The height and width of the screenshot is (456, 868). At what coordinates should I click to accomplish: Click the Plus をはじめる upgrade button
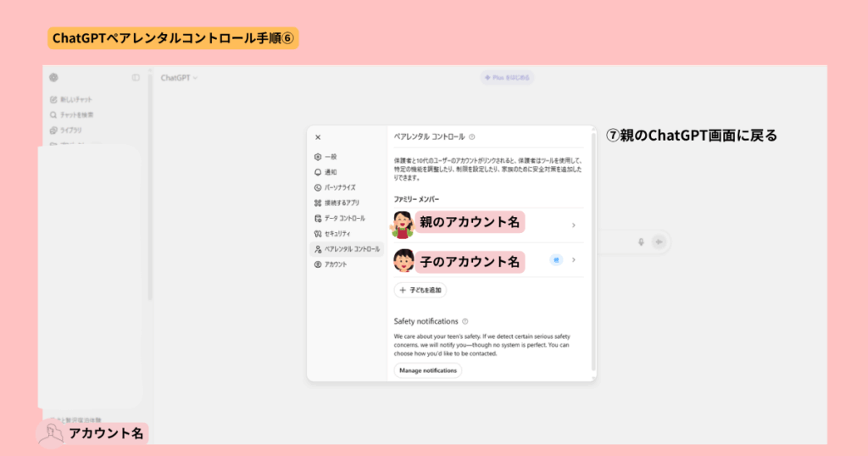[507, 77]
